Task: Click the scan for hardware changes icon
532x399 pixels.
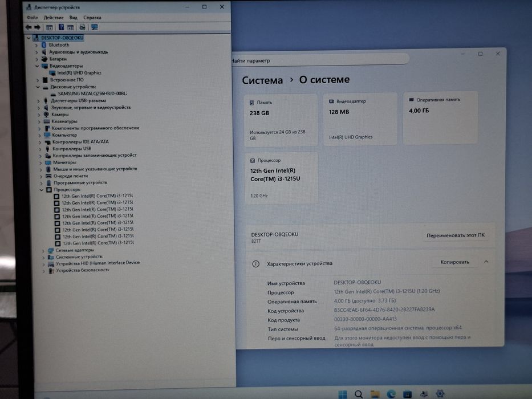Action: coord(82,27)
